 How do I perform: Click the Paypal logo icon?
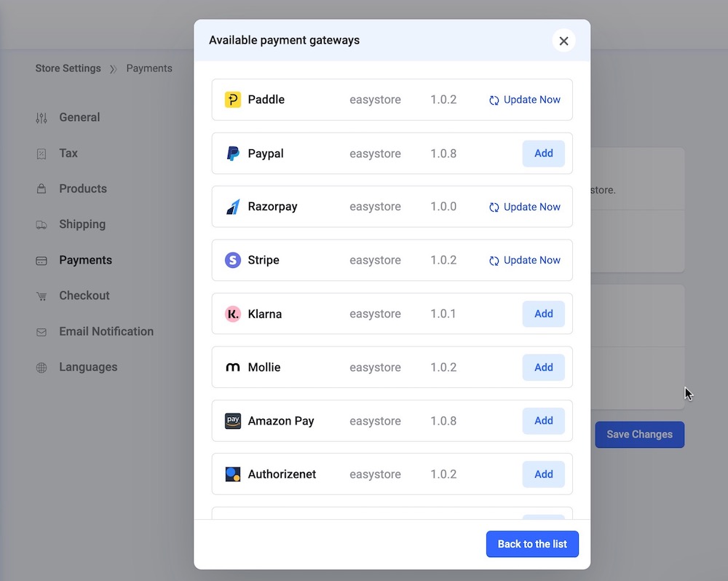point(232,154)
